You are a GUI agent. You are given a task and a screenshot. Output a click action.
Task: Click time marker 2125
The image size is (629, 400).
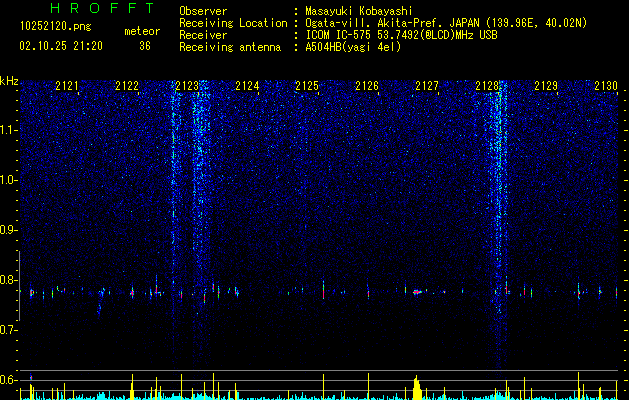coord(307,86)
